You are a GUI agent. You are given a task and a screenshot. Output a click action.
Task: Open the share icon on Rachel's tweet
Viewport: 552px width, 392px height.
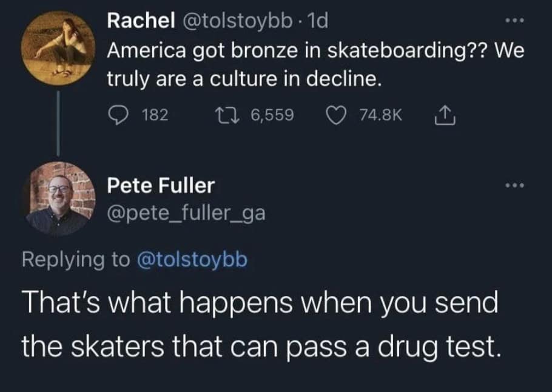point(445,114)
